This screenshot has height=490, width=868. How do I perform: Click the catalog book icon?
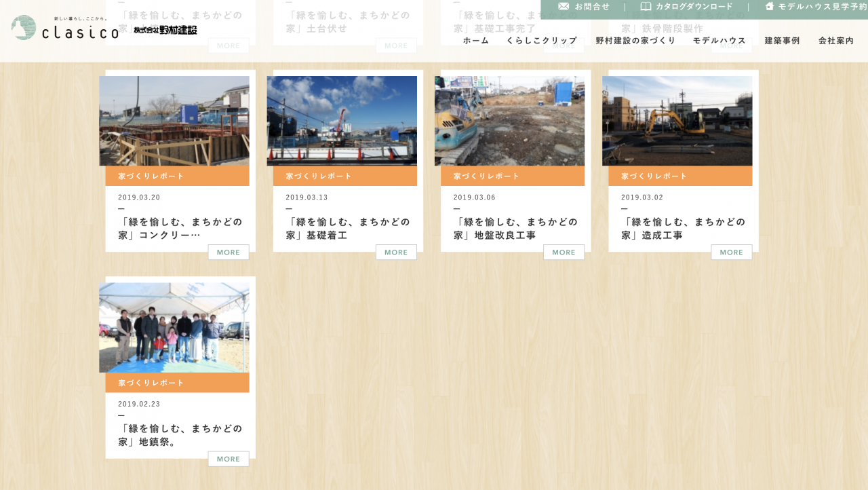tap(646, 7)
